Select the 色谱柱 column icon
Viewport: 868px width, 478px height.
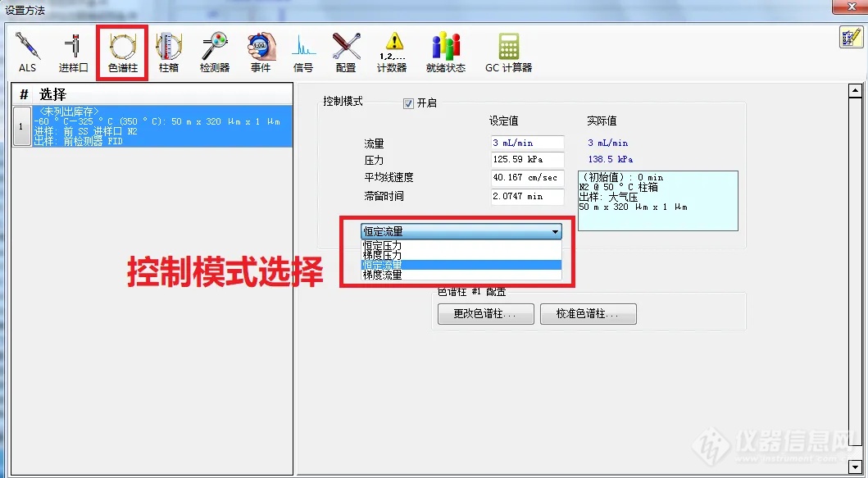pos(122,52)
